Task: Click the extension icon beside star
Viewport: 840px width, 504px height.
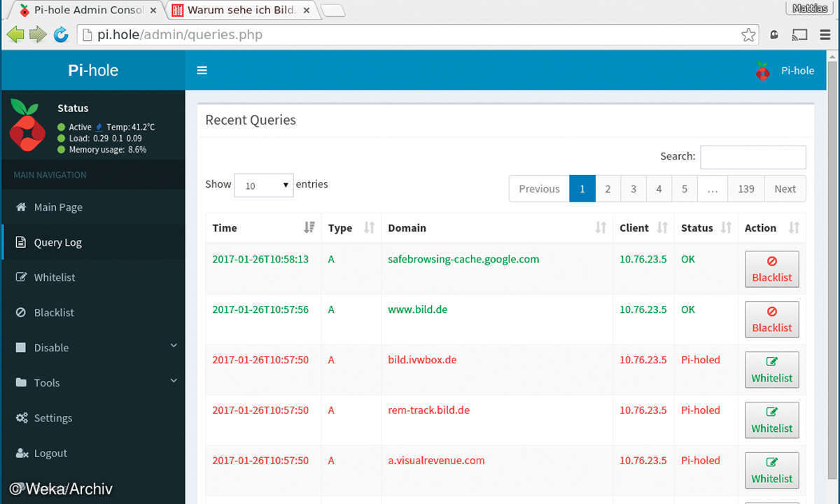Action: [774, 34]
